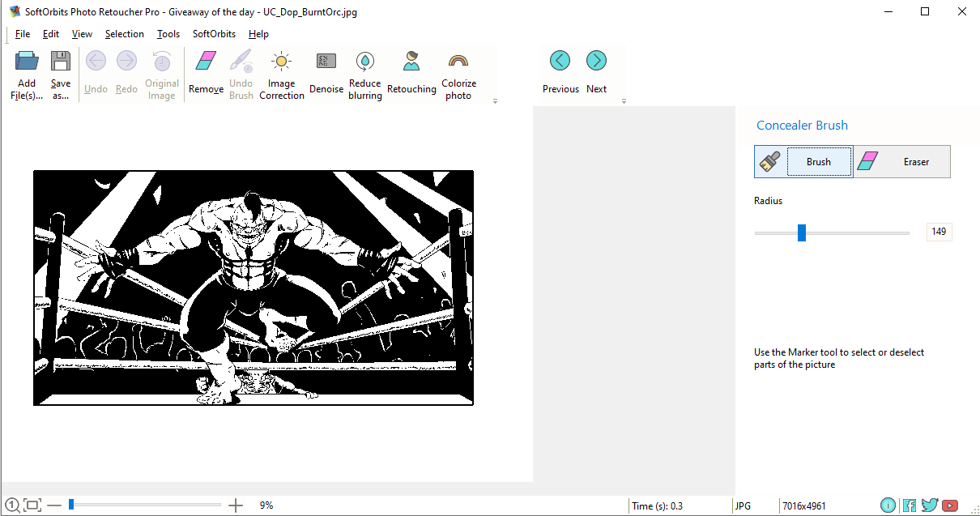Click the zoom slider handle in status bar
Image resolution: width=980 pixels, height=516 pixels.
click(71, 505)
